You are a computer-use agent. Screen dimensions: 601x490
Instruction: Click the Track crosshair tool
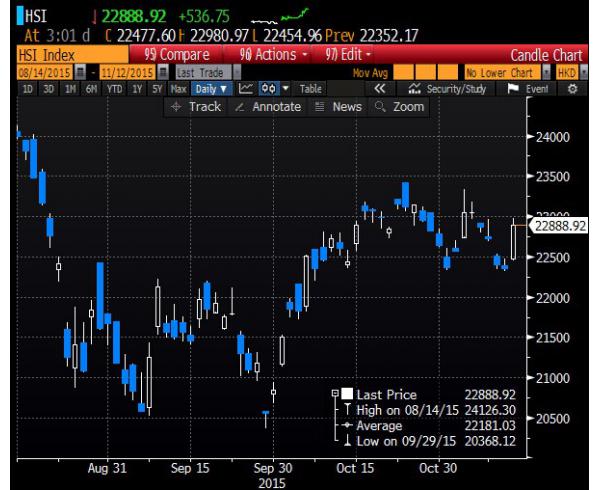[x=196, y=107]
